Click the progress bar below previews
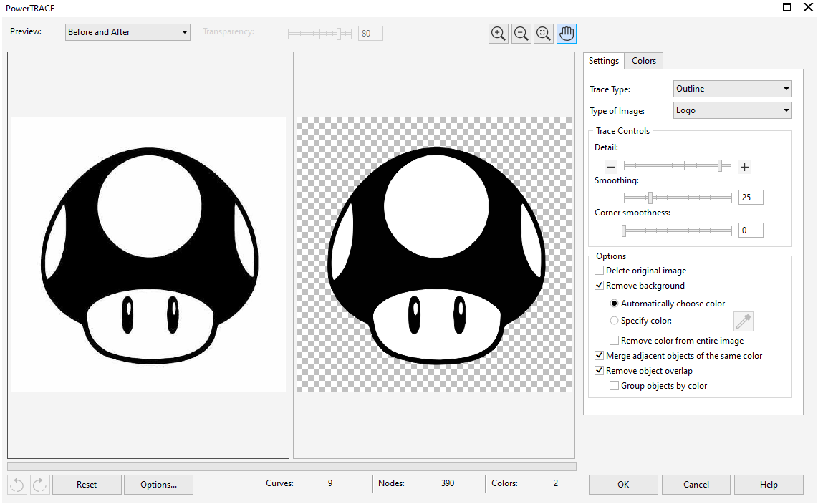 tap(292, 467)
